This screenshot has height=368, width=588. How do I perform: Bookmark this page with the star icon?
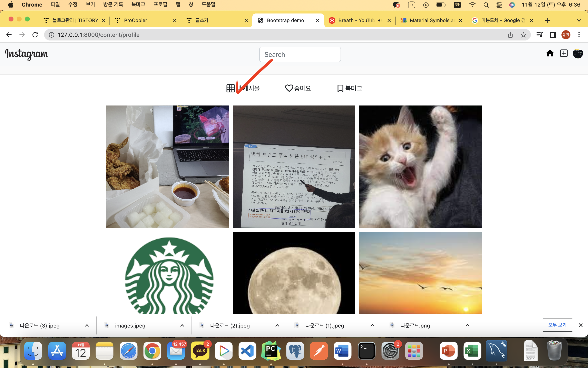(x=523, y=35)
